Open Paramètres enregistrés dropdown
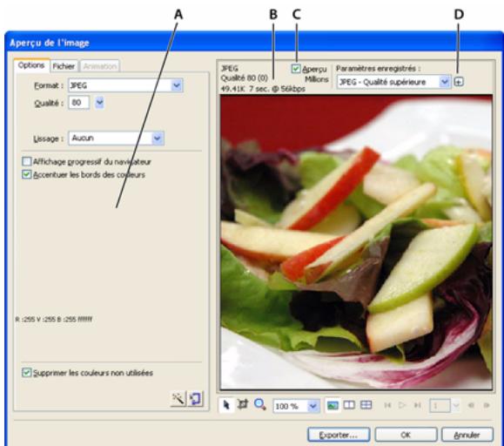Image resolution: width=504 pixels, height=446 pixels. click(x=444, y=82)
